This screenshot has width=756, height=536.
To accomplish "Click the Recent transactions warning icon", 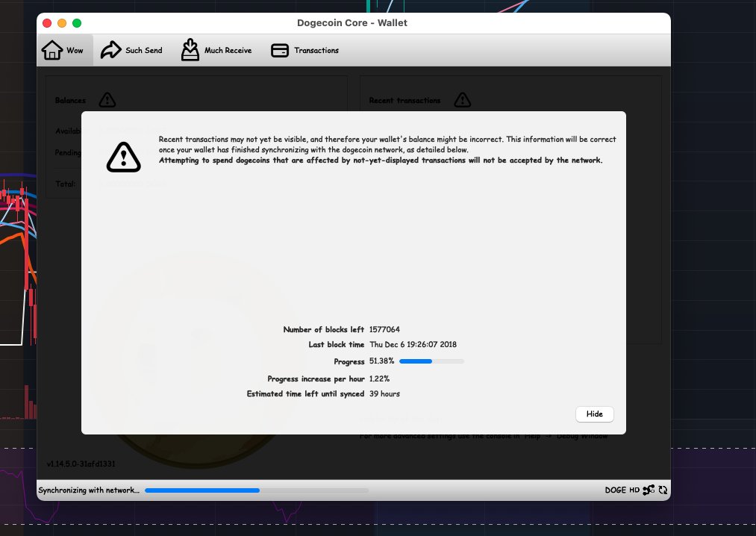I will (463, 100).
